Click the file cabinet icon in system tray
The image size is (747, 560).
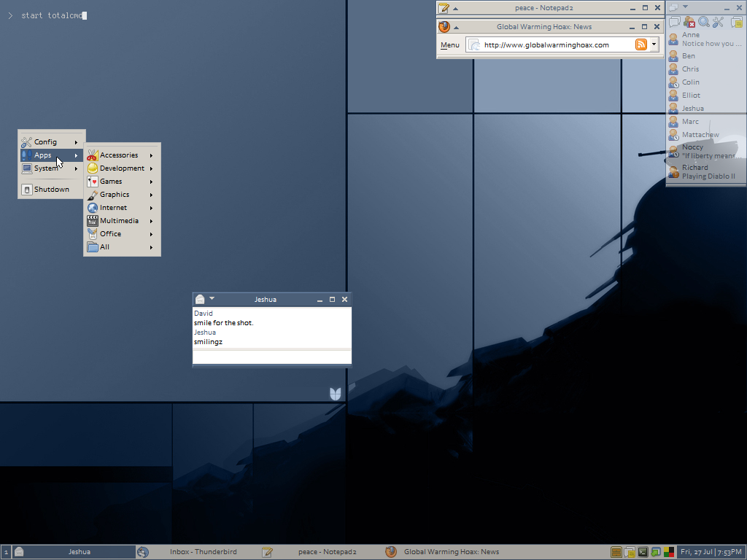coord(616,552)
